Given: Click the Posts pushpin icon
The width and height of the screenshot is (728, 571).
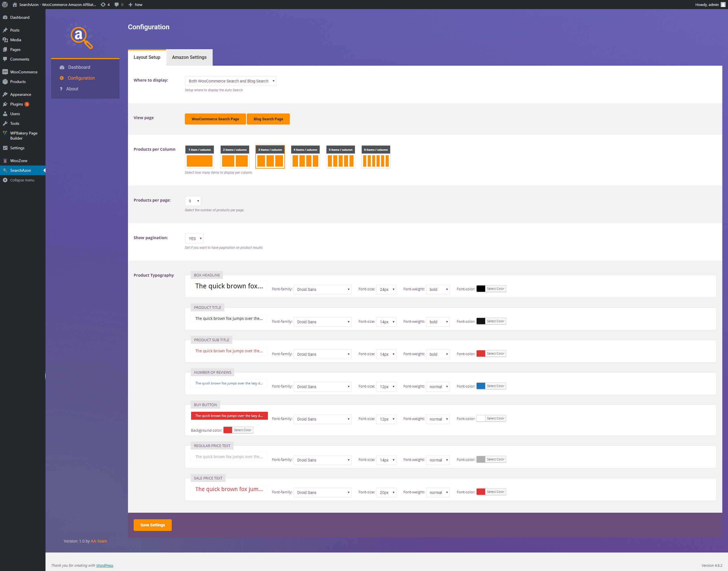Looking at the screenshot, I should click(x=5, y=30).
